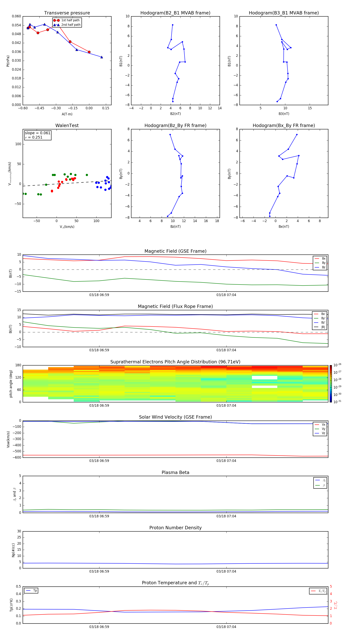Click the "WalenTest" plot title
This screenshot has height=644, width=351.
click(67, 125)
